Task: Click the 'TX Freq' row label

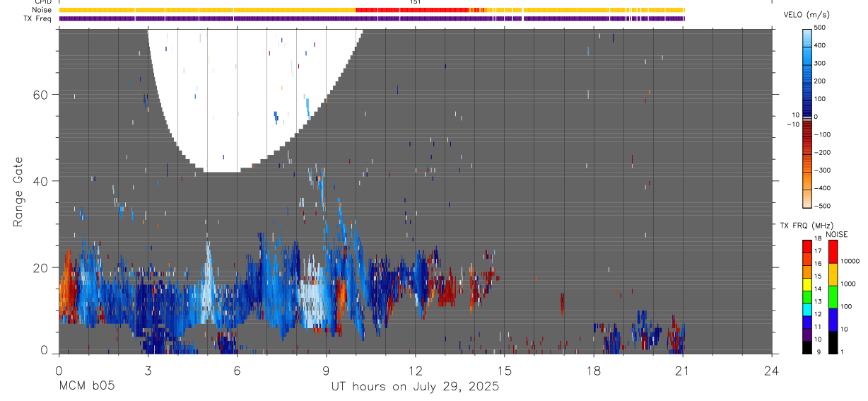Action: 38,18
